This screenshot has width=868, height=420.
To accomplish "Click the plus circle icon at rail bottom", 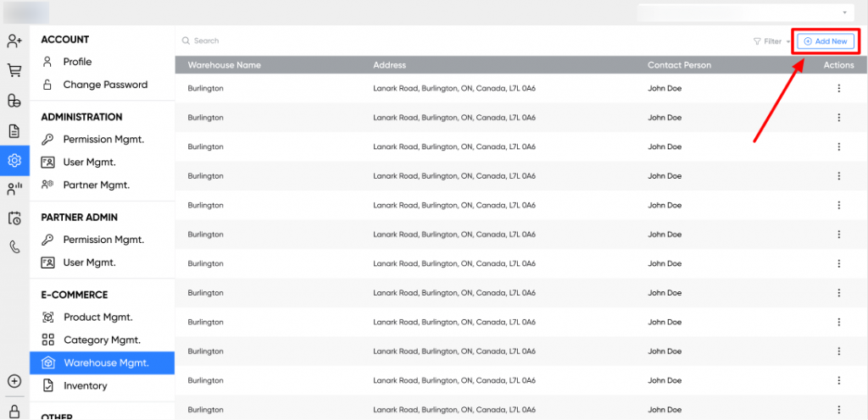I will (x=14, y=382).
